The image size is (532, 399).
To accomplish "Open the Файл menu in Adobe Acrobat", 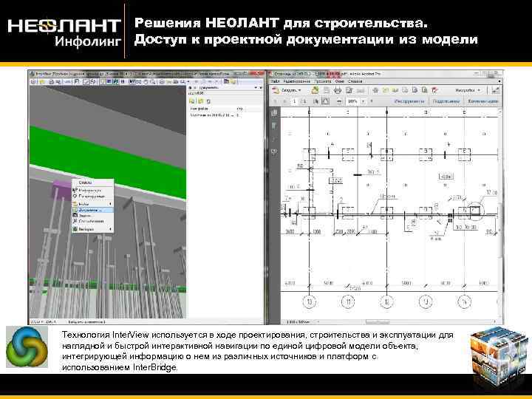I will tap(275, 81).
